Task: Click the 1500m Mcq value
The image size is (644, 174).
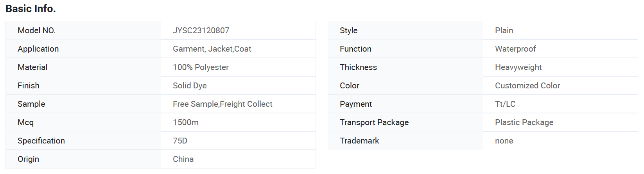Action: (186, 122)
